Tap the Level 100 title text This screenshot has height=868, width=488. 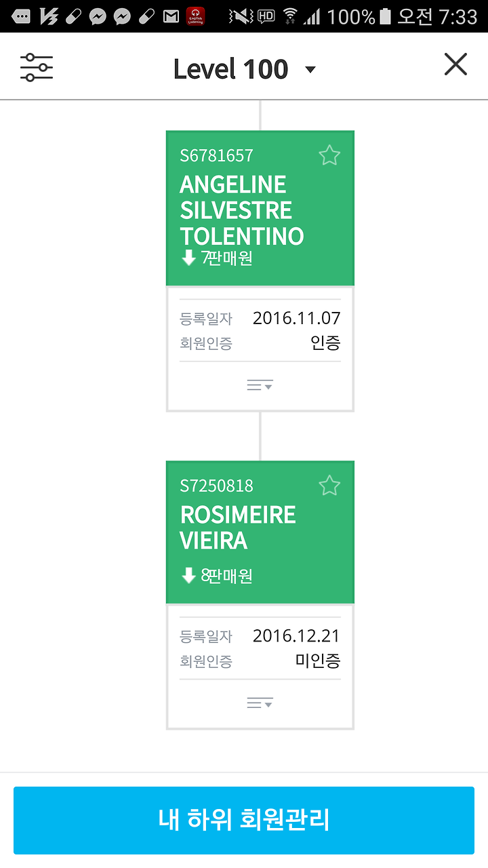[x=230, y=69]
